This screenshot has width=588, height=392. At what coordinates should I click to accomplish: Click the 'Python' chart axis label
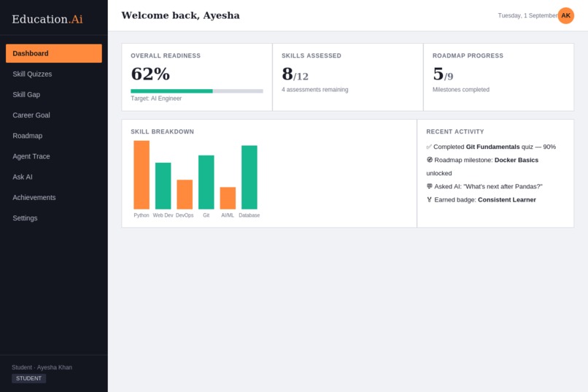point(142,215)
